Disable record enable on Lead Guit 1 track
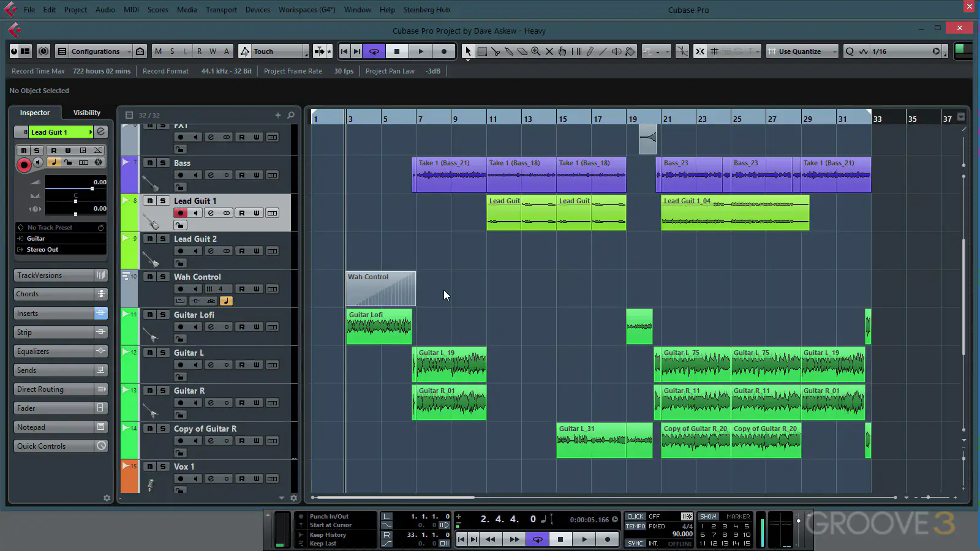Screen dimensions: 980x551 [180, 213]
